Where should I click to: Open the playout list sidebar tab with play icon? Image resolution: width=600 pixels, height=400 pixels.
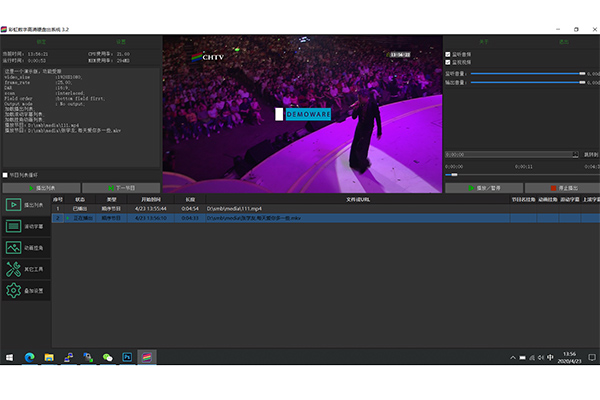click(26, 205)
